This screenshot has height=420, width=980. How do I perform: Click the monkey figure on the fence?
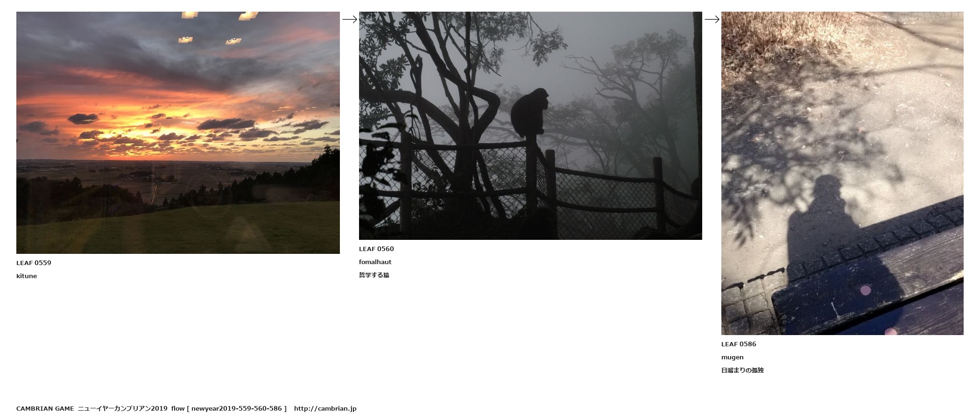pyautogui.click(x=529, y=112)
